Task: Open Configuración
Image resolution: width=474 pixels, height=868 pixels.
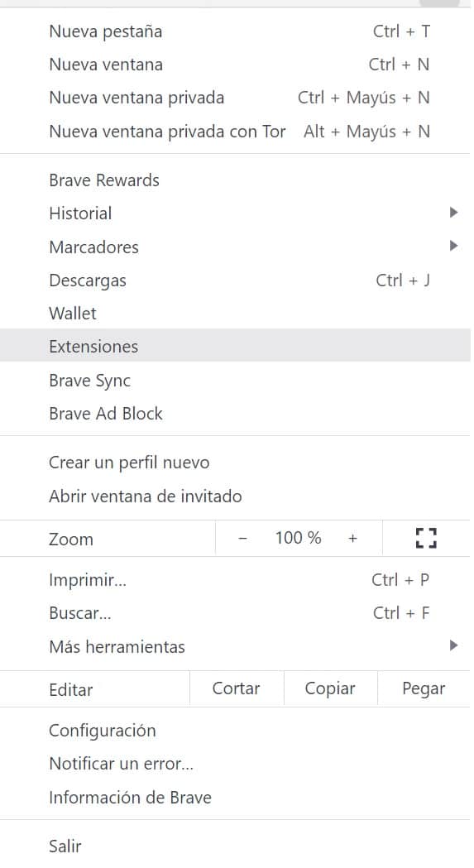Action: pyautogui.click(x=235, y=731)
